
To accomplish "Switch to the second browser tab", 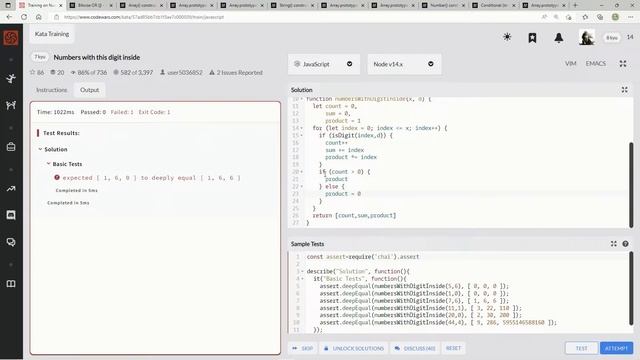I will [91, 5].
